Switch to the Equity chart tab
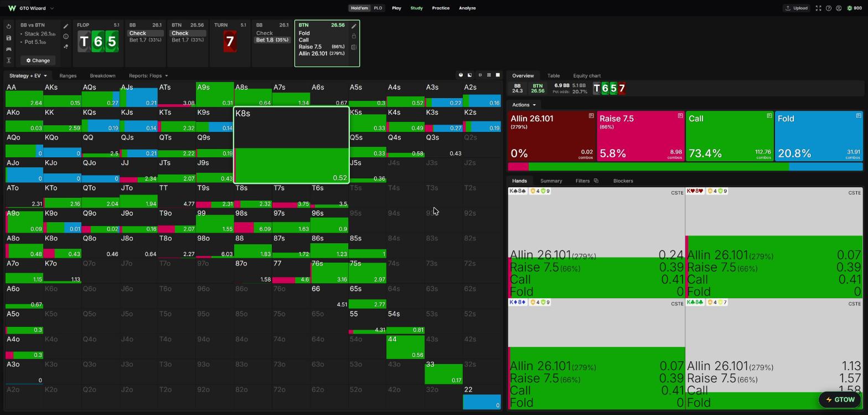Viewport: 868px width, 415px height. click(587, 76)
